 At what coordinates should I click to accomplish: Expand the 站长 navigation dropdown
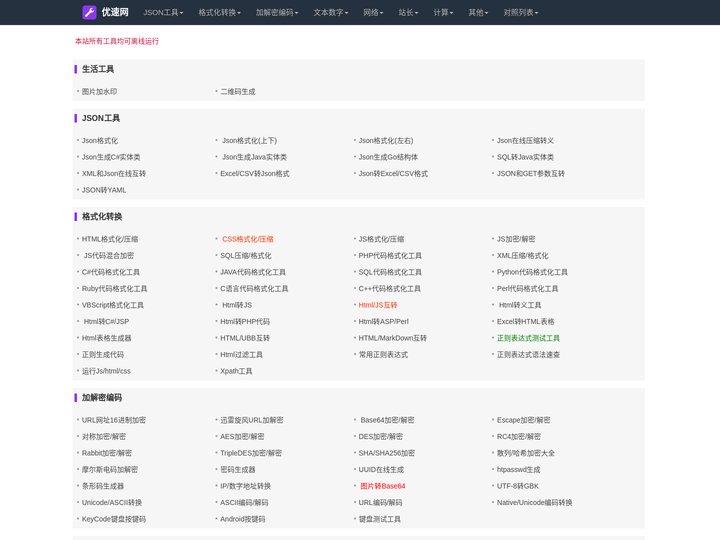(x=408, y=12)
